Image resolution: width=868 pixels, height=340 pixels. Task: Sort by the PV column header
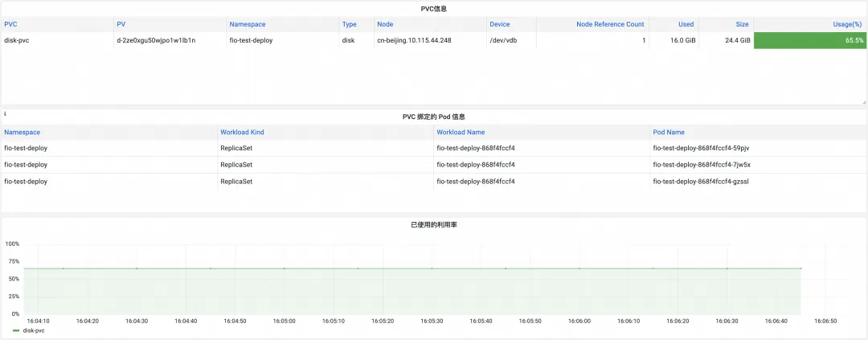pyautogui.click(x=121, y=24)
